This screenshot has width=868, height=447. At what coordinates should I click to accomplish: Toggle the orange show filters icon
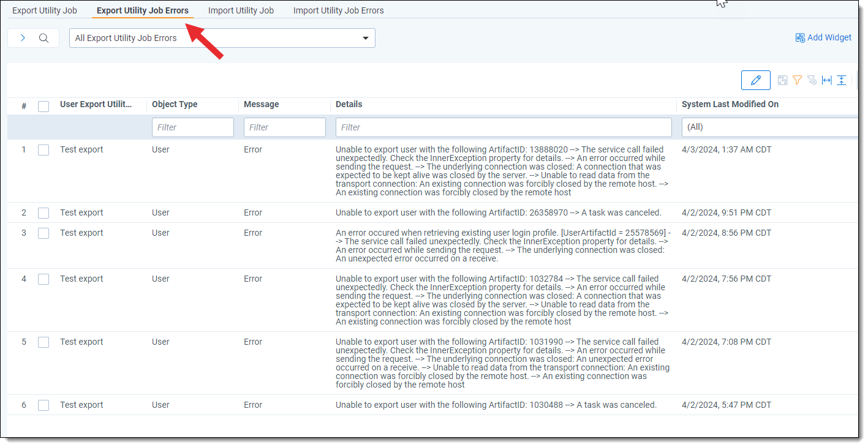pyautogui.click(x=797, y=80)
